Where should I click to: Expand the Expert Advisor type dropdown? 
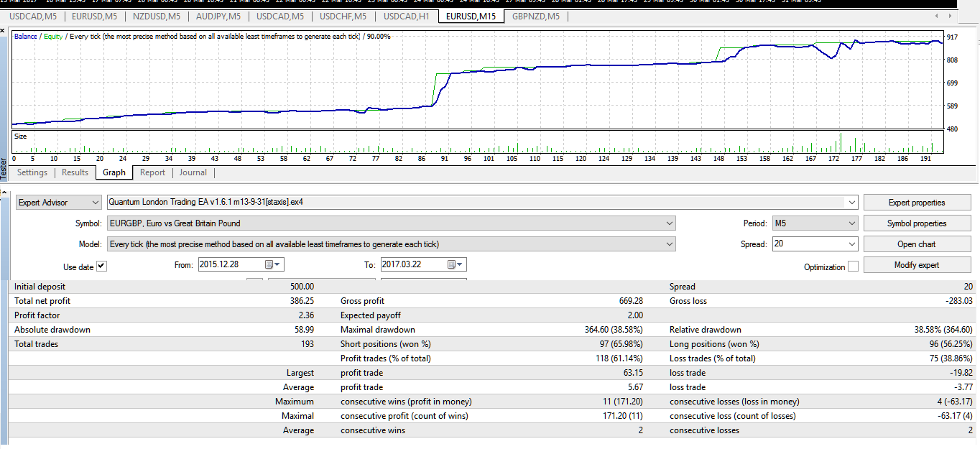(59, 203)
